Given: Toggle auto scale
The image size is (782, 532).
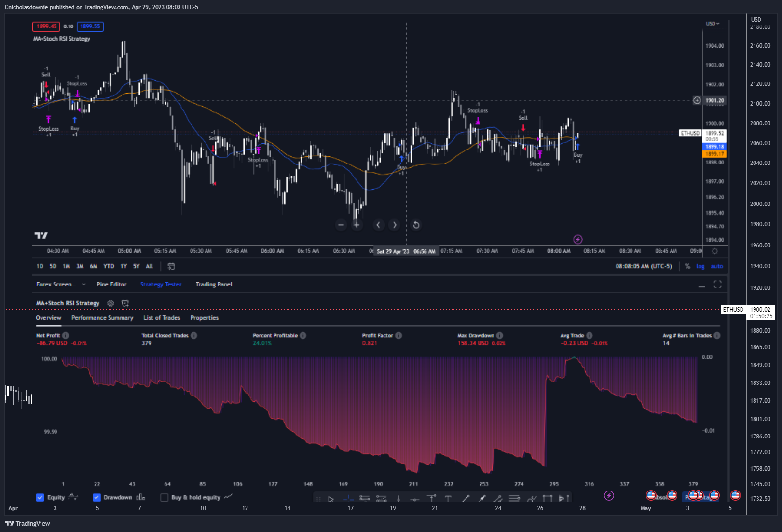Looking at the screenshot, I should point(717,266).
